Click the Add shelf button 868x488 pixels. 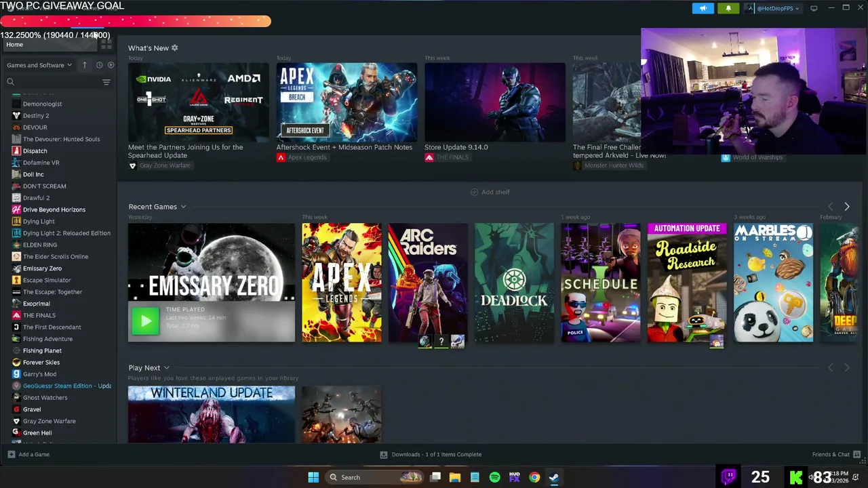point(490,192)
